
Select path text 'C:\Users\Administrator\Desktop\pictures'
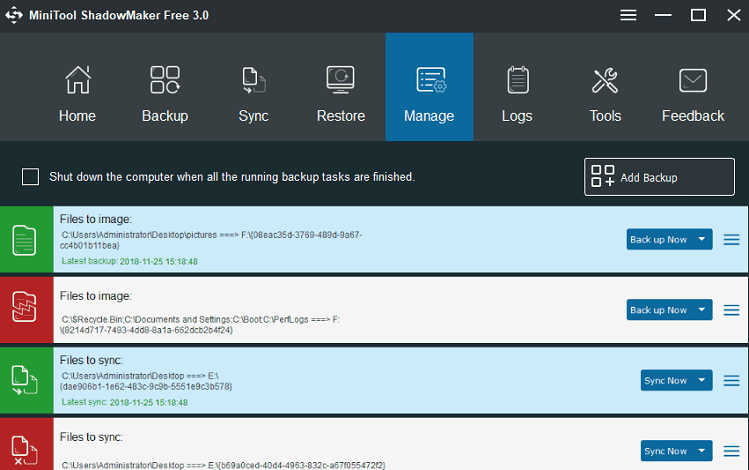pyautogui.click(x=139, y=235)
